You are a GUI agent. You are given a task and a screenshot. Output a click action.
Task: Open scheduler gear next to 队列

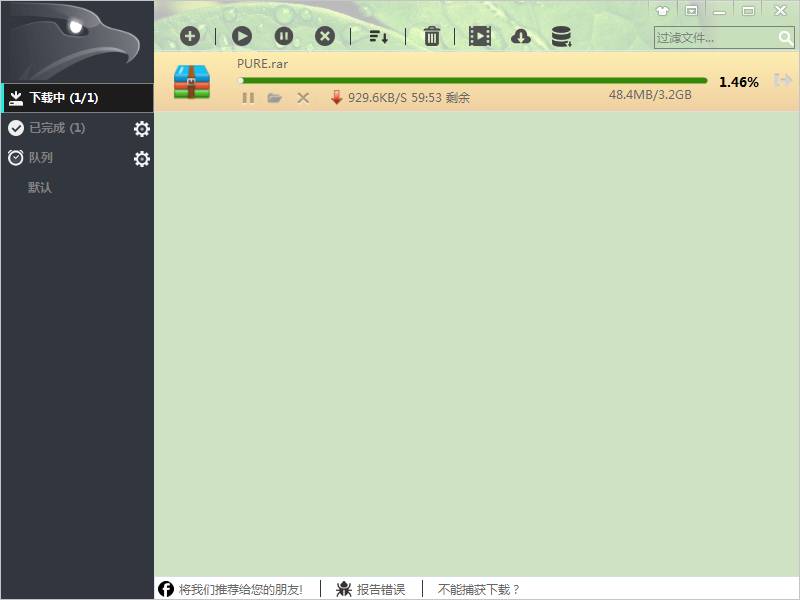(x=142, y=157)
